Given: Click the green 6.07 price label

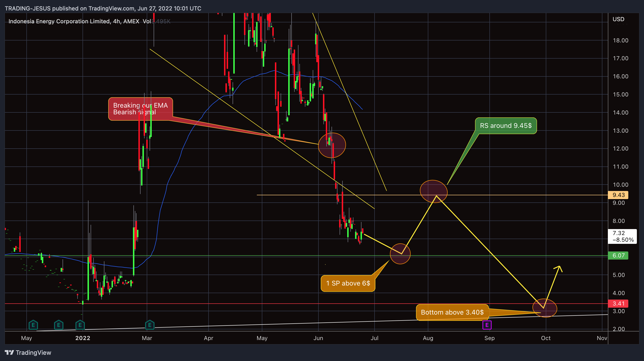Looking at the screenshot, I should pyautogui.click(x=618, y=256).
